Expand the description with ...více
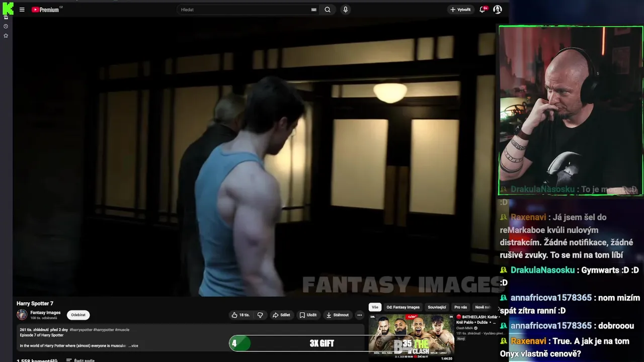The height and width of the screenshot is (362, 644). (x=133, y=346)
